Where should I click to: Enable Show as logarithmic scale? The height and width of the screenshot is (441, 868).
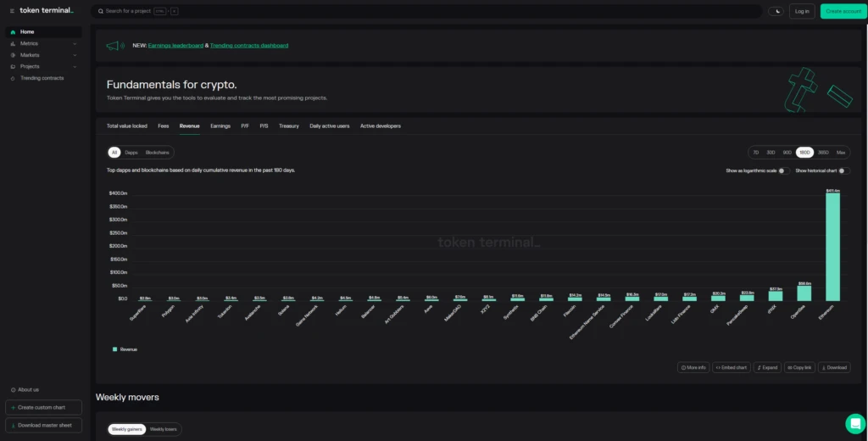pyautogui.click(x=782, y=170)
